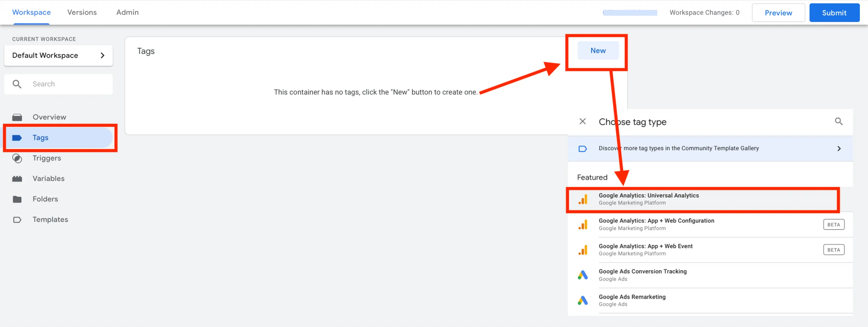Image resolution: width=868 pixels, height=327 pixels.
Task: Click the Featured section heading
Action: coord(592,178)
